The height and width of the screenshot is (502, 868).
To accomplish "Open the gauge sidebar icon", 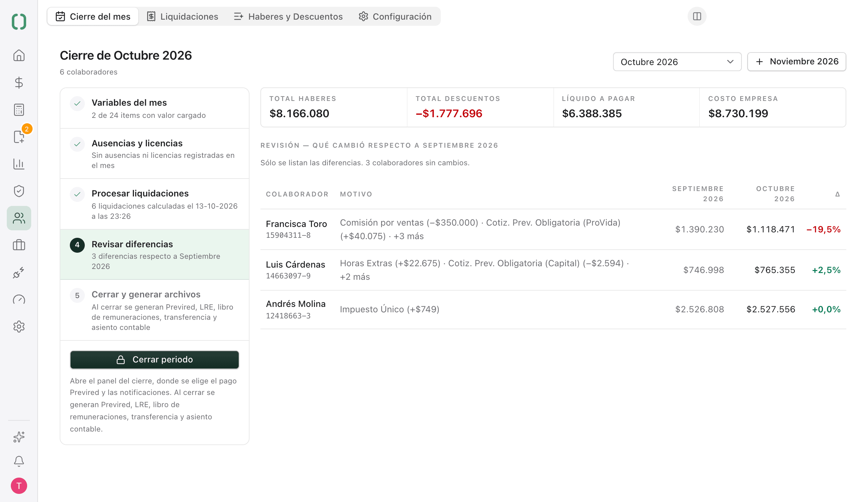I will click(x=19, y=299).
